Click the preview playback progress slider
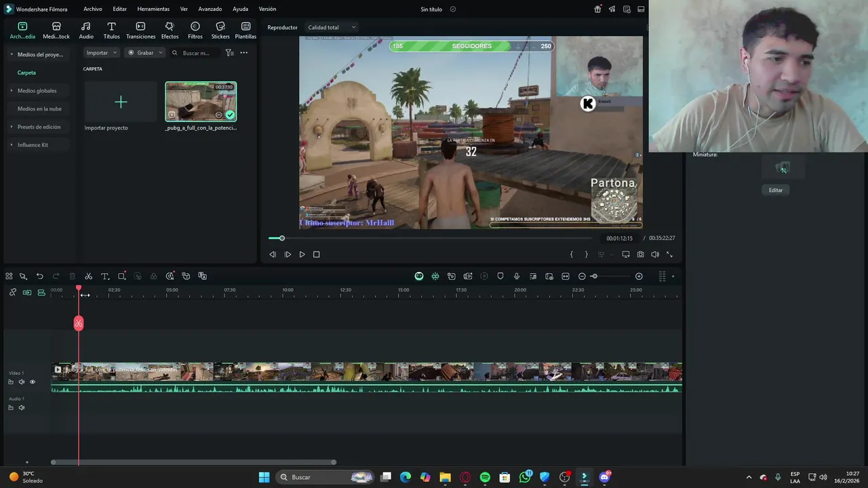This screenshot has height=488, width=868. [x=430, y=238]
